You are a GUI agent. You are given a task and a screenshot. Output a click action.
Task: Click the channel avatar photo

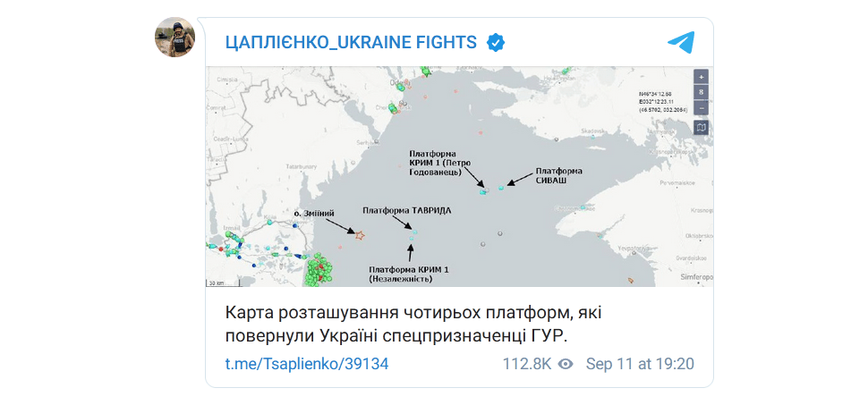pos(174,38)
